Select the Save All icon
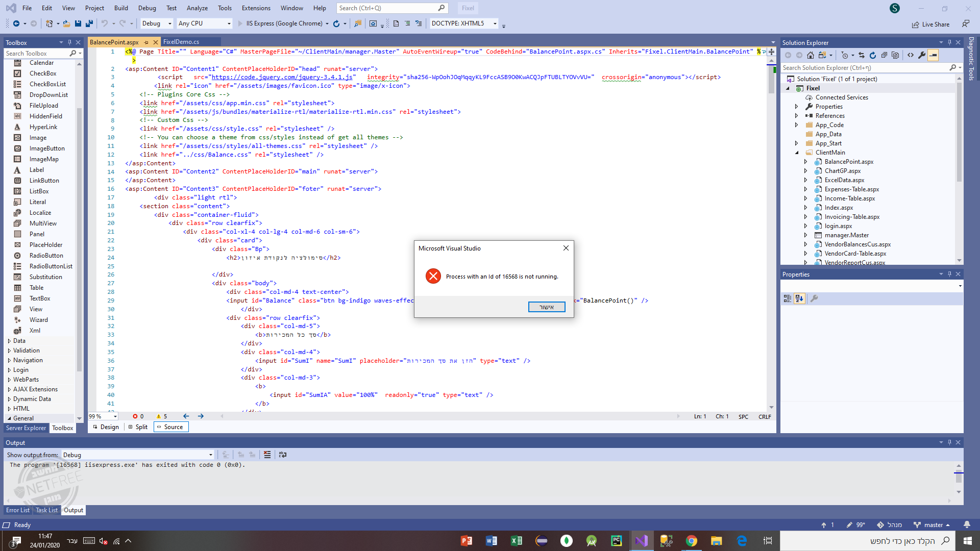Image resolution: width=980 pixels, height=551 pixels. coord(89,23)
